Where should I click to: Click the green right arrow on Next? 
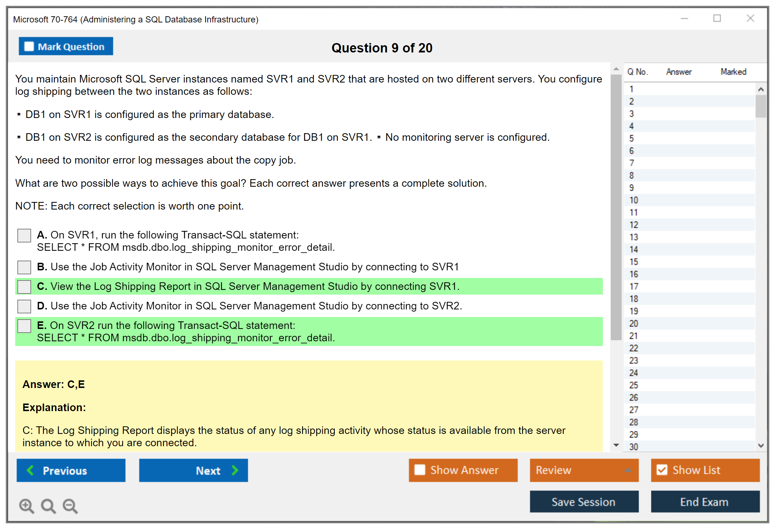pos(235,470)
